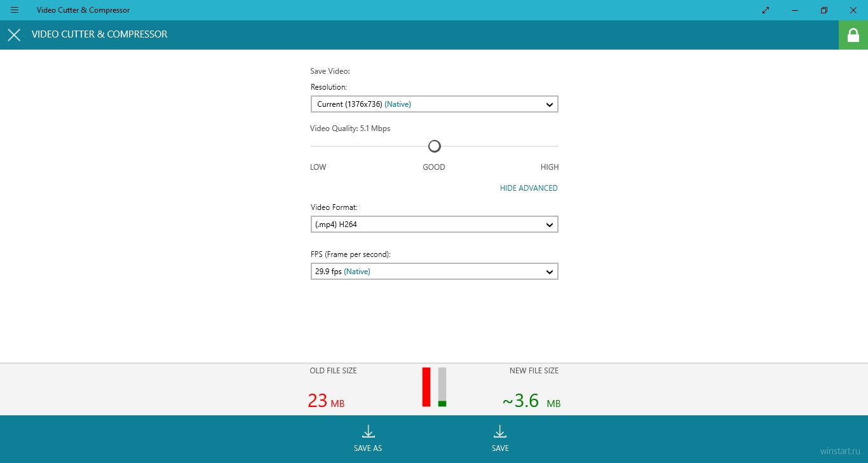Click the HIDE ADVANCED link
Viewport: 868px width, 463px height.
click(529, 188)
